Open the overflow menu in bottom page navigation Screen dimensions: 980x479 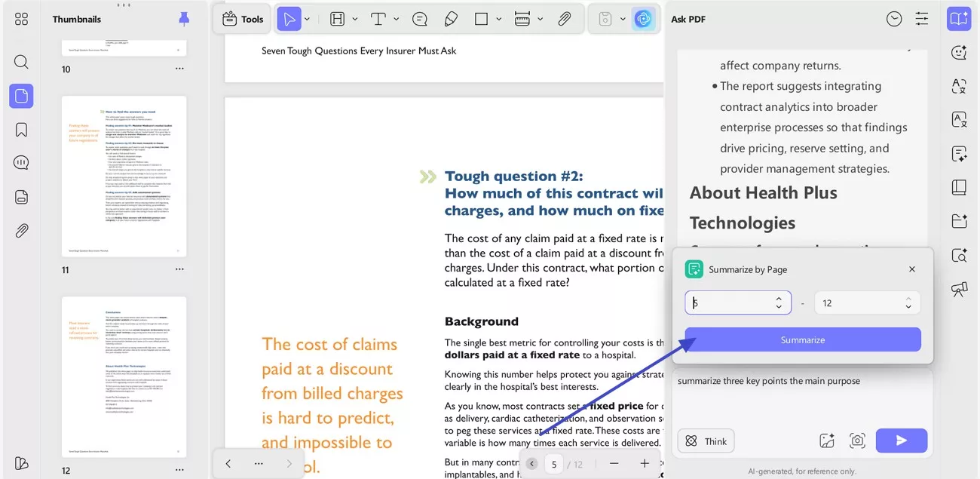(x=259, y=463)
